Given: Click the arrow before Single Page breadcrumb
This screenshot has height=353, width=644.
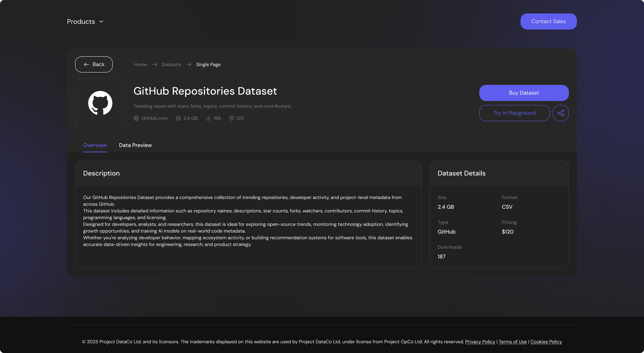Looking at the screenshot, I should point(189,64).
